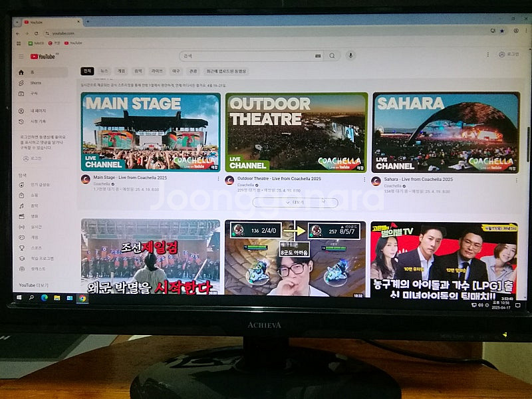Viewport: 532px width, 399px height.
Task: Select Home (홈) in sidebar
Action: (43, 72)
